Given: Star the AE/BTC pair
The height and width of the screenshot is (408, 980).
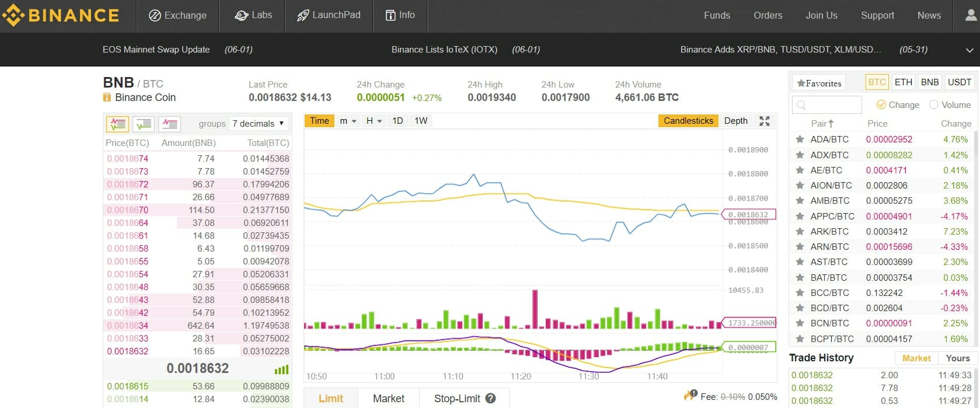Looking at the screenshot, I should pyautogui.click(x=800, y=170).
